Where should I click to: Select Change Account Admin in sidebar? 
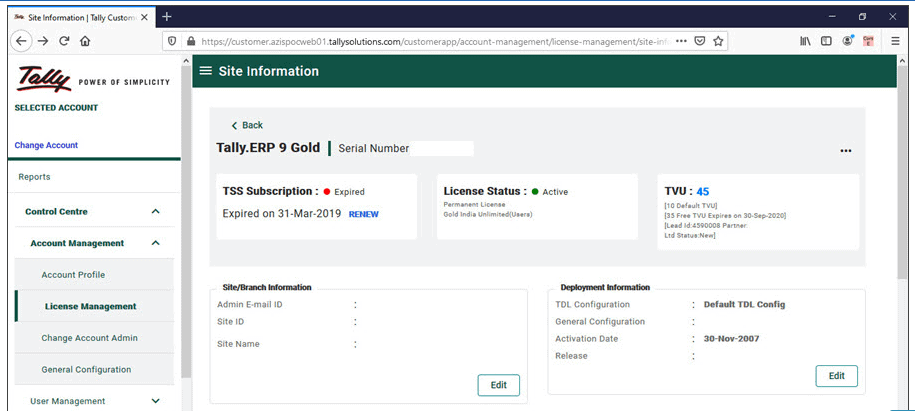pyautogui.click(x=89, y=338)
